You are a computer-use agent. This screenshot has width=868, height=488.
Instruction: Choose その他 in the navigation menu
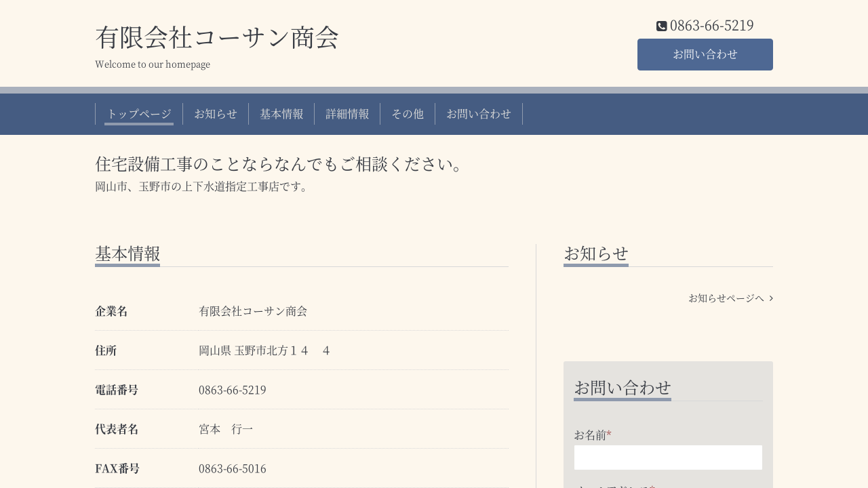click(408, 114)
